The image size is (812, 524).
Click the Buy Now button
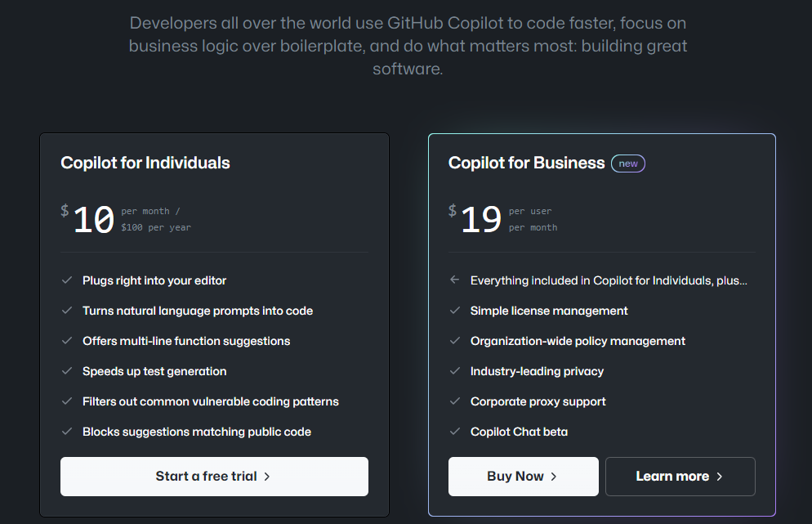523,477
